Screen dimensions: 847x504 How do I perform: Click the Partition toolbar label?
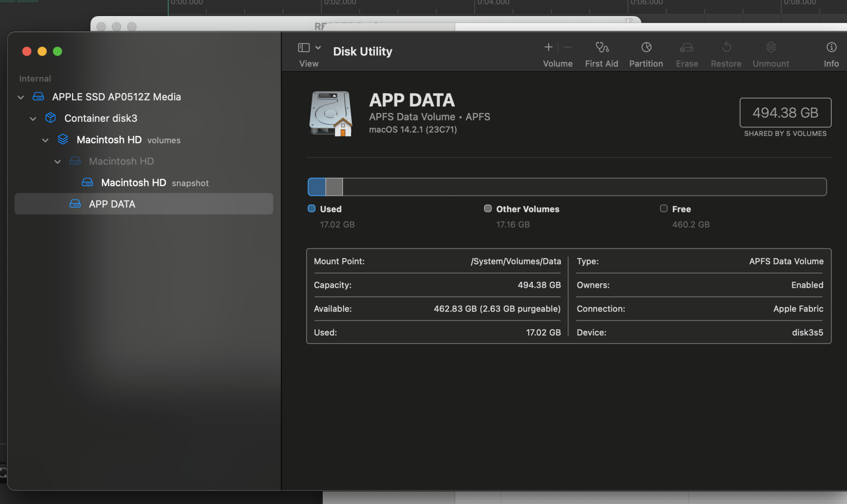(x=646, y=63)
